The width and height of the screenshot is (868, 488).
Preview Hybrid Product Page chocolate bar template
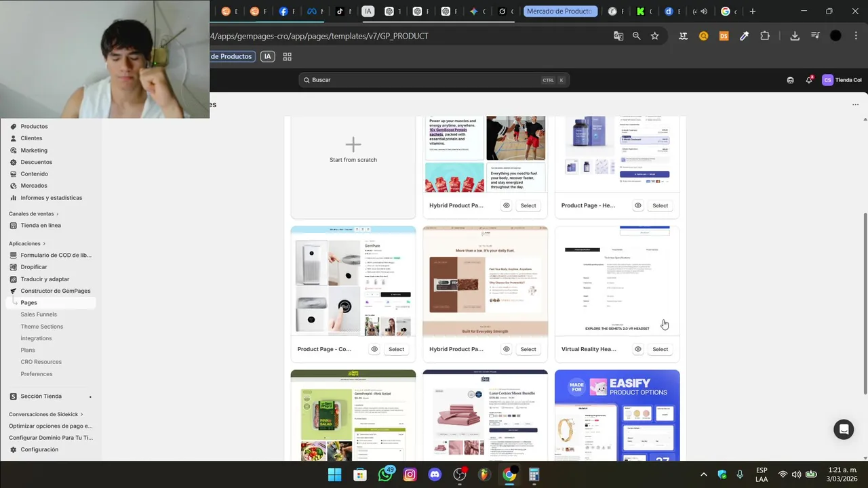click(507, 349)
